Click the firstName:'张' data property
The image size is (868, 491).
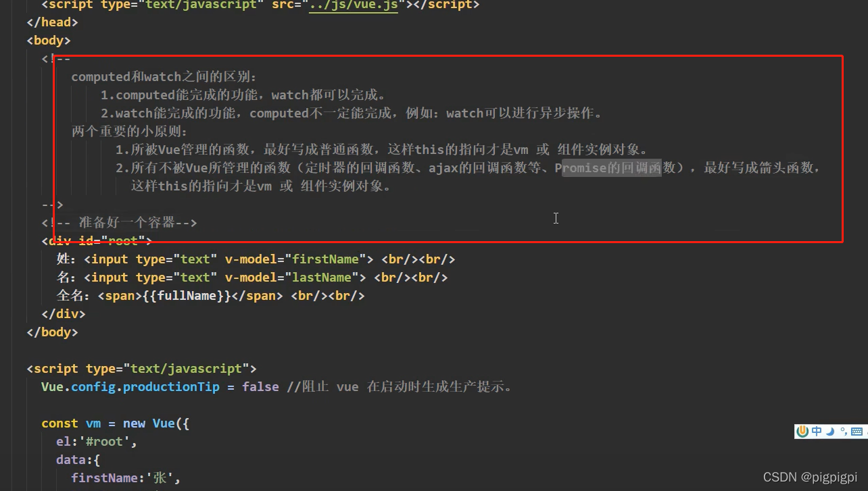(126, 478)
